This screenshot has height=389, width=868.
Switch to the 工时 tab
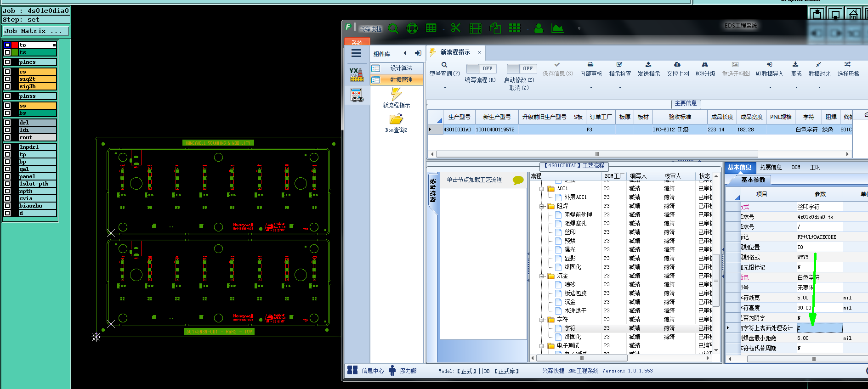(816, 168)
